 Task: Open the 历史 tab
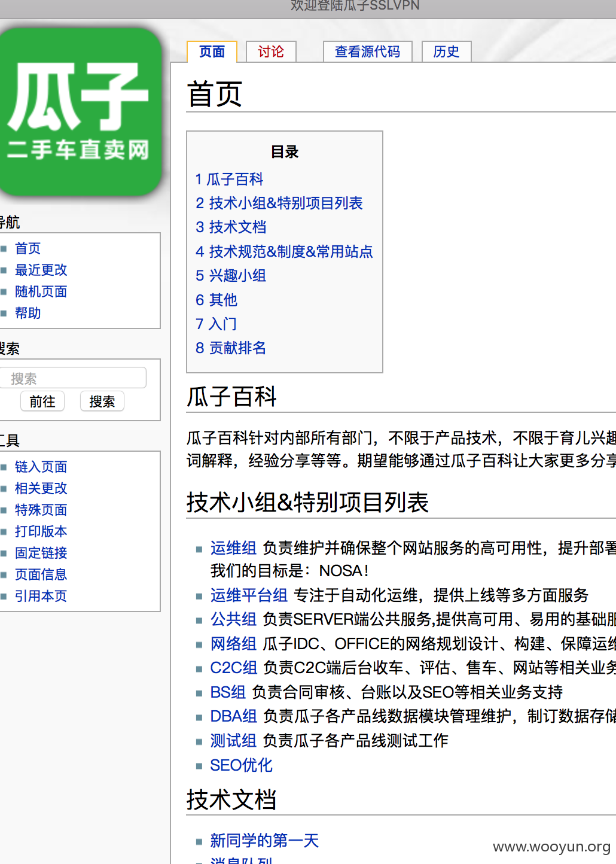[x=446, y=51]
